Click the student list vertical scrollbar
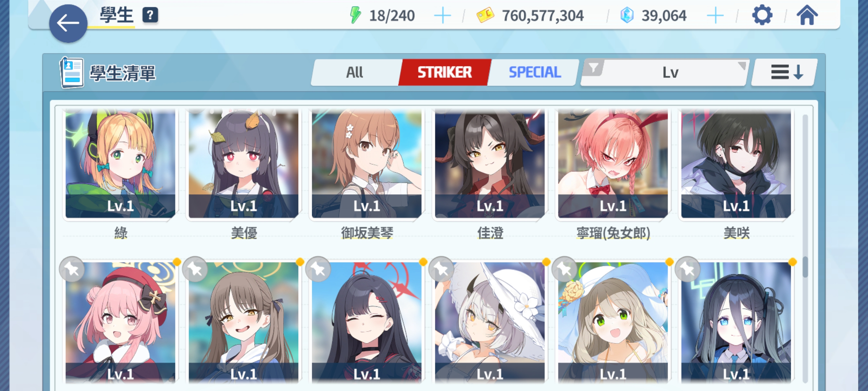This screenshot has height=391, width=868. 805,248
